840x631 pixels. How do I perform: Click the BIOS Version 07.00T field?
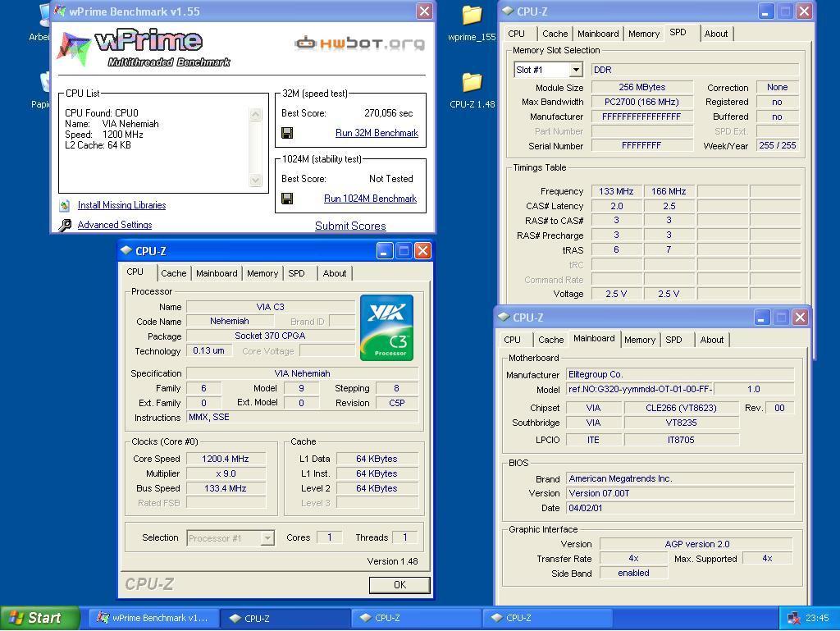pos(680,493)
